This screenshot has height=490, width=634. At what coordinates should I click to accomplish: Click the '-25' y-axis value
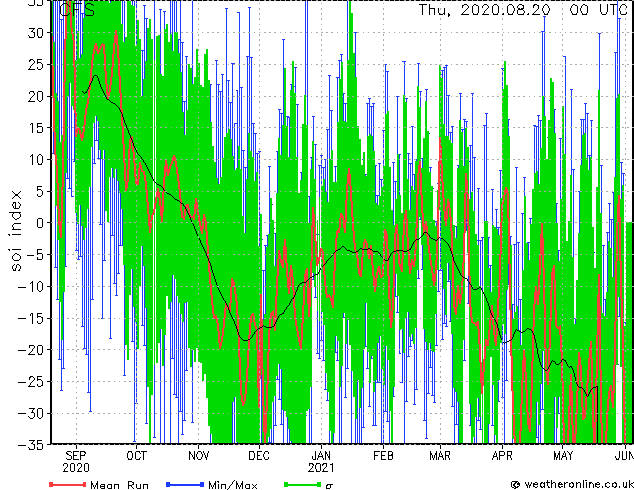31,382
